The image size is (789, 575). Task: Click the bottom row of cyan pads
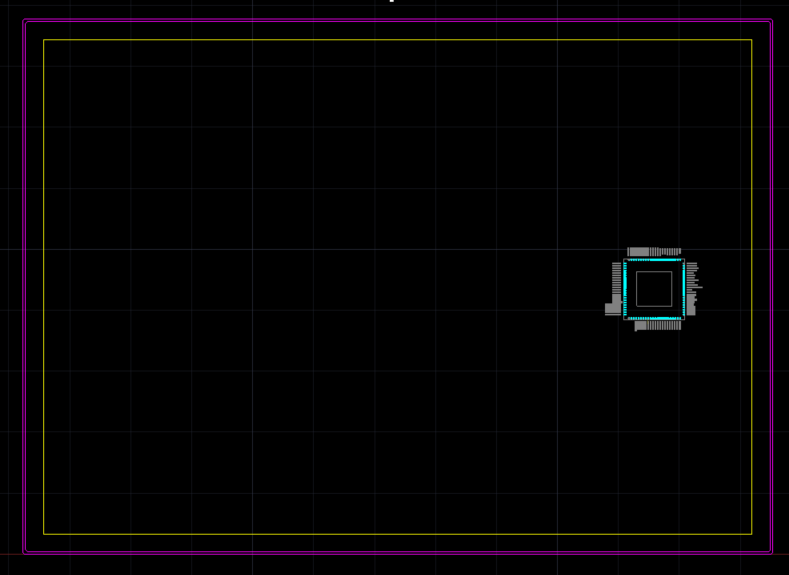tap(654, 318)
